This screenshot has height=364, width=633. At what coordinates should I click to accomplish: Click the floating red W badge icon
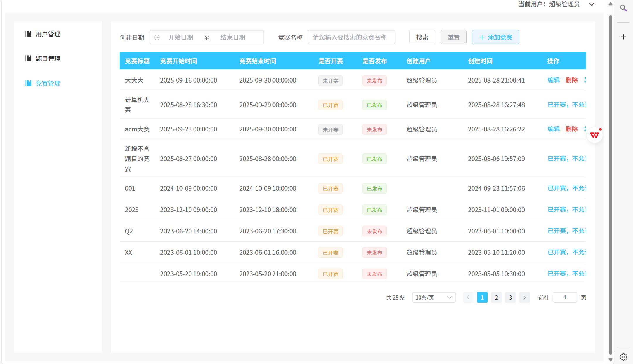coord(595,135)
